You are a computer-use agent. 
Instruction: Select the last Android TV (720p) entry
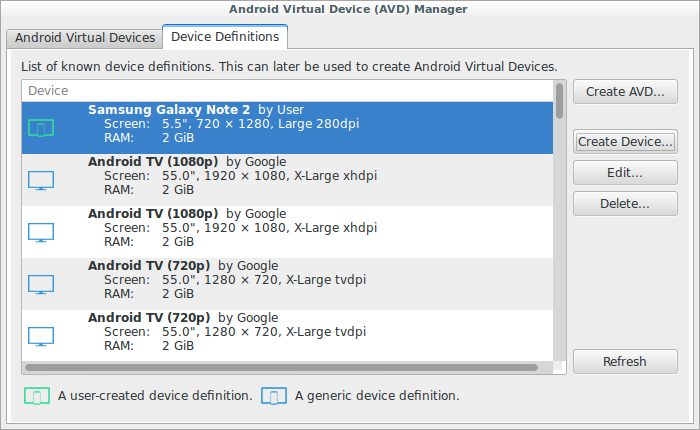click(300, 335)
